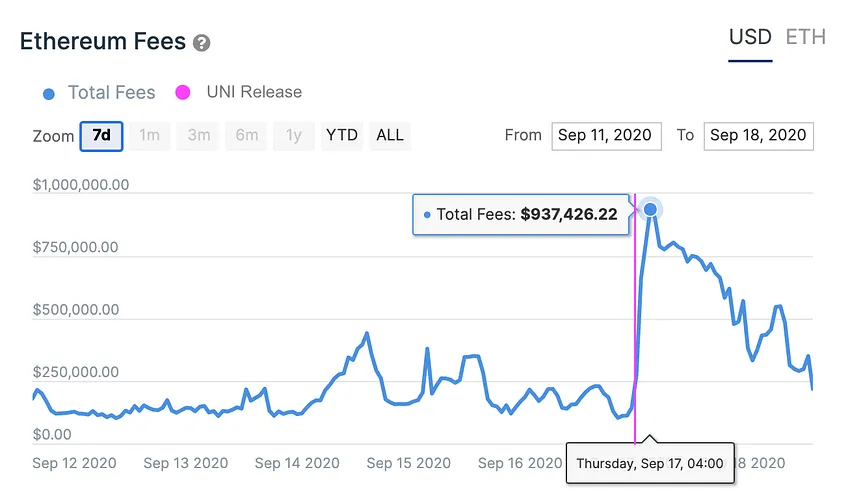Select the 1m zoom range
The image size is (848, 498).
[x=149, y=135]
